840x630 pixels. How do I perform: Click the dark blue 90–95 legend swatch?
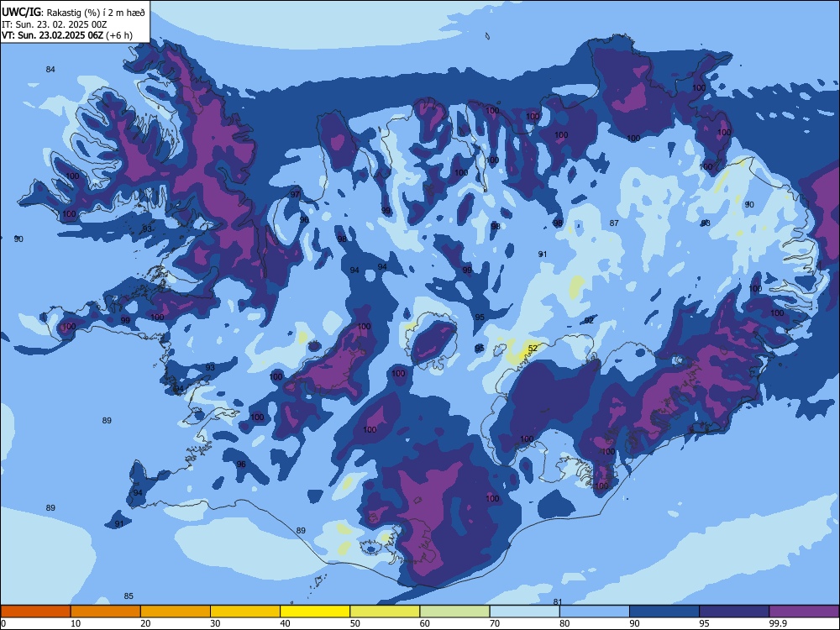click(664, 612)
